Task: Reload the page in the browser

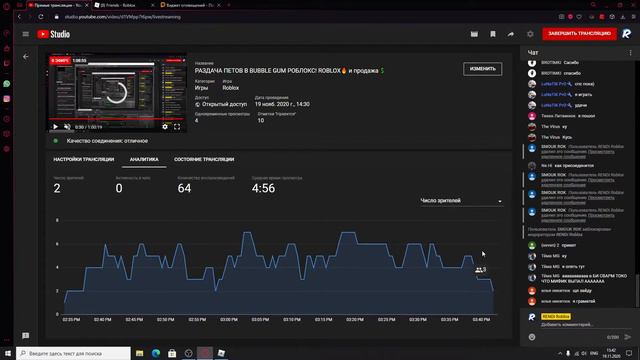Action: [41, 17]
